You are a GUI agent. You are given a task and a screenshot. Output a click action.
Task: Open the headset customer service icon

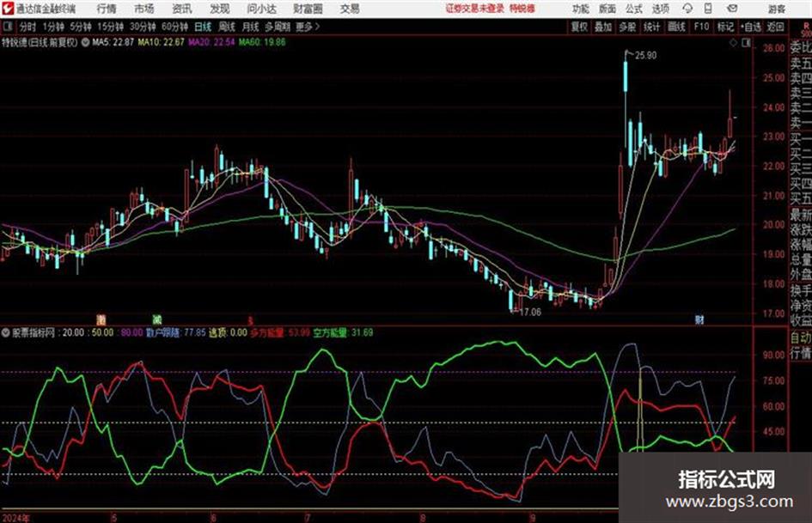point(687,9)
